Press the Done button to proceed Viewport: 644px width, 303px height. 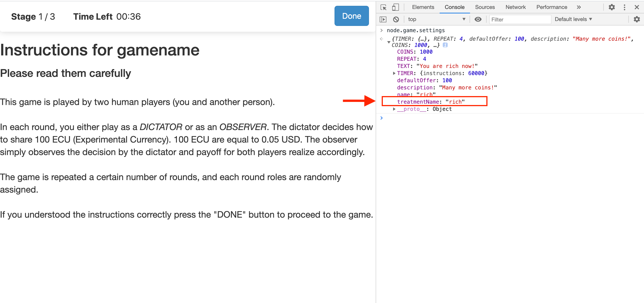(351, 16)
